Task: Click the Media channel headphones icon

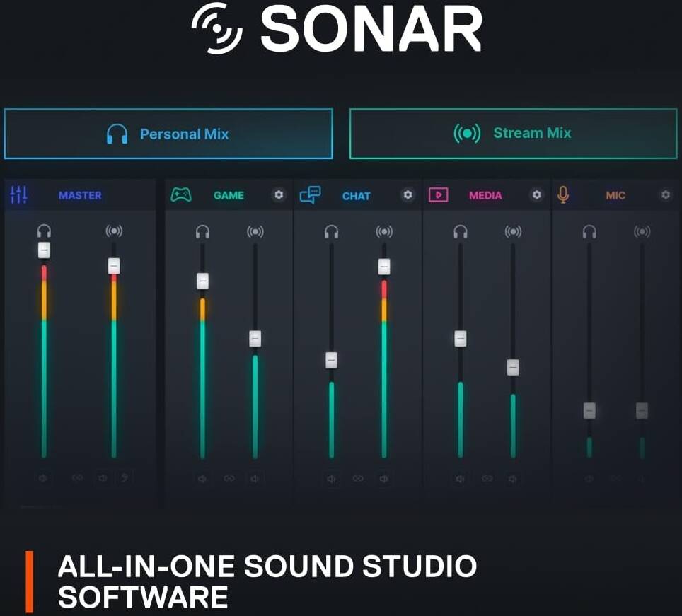Action: click(460, 231)
